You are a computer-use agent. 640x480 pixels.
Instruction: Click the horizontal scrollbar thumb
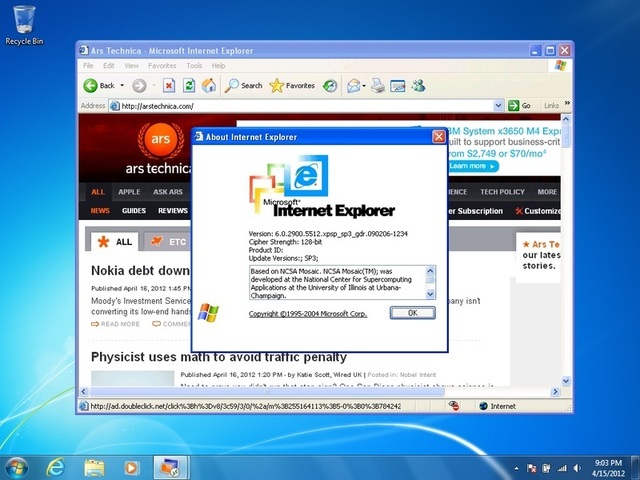[267, 391]
